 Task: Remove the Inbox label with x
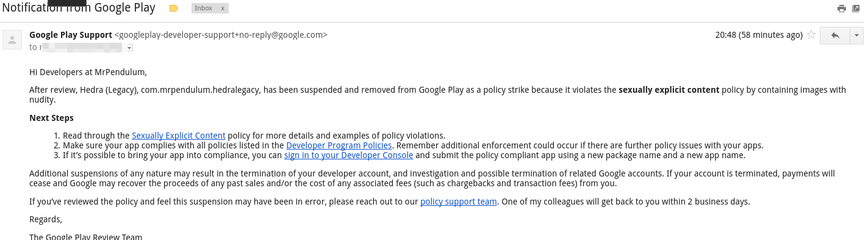[x=223, y=9]
